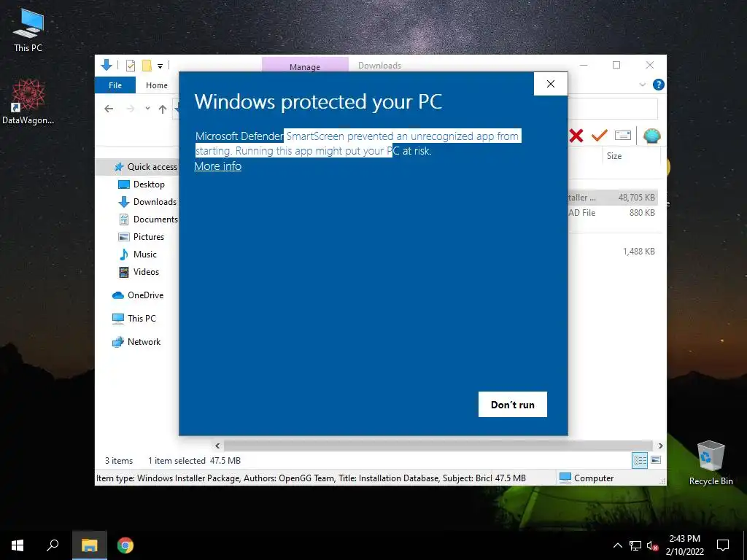Close the SmartScreen dialog with the X

[x=551, y=84]
